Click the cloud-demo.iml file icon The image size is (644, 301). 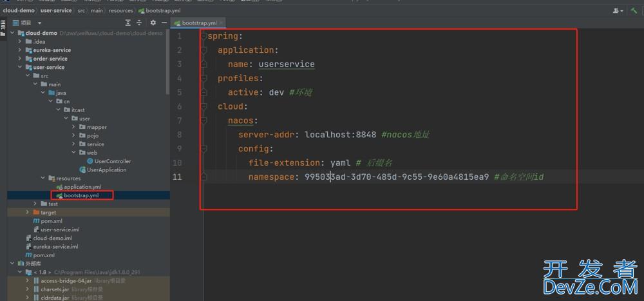29,238
